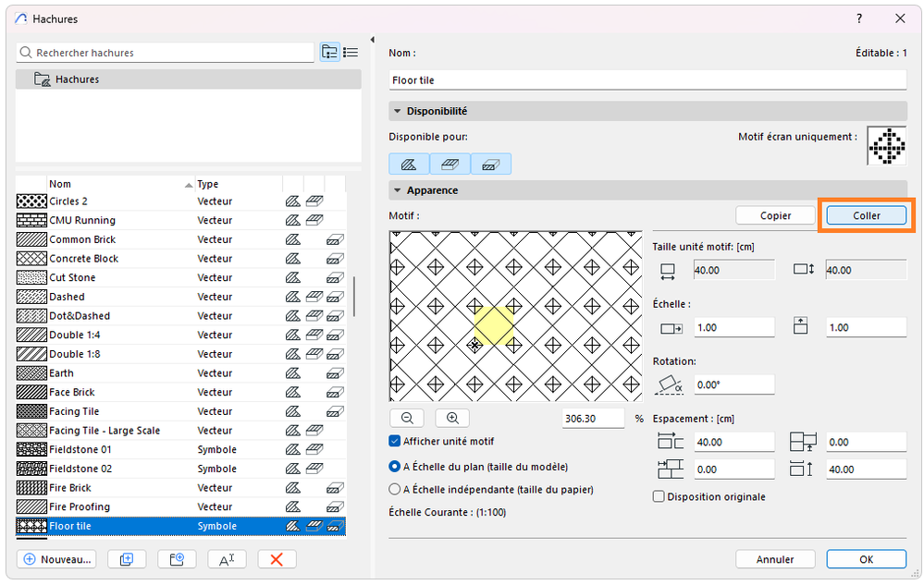Select the Concrete Block hatch row

(x=181, y=259)
